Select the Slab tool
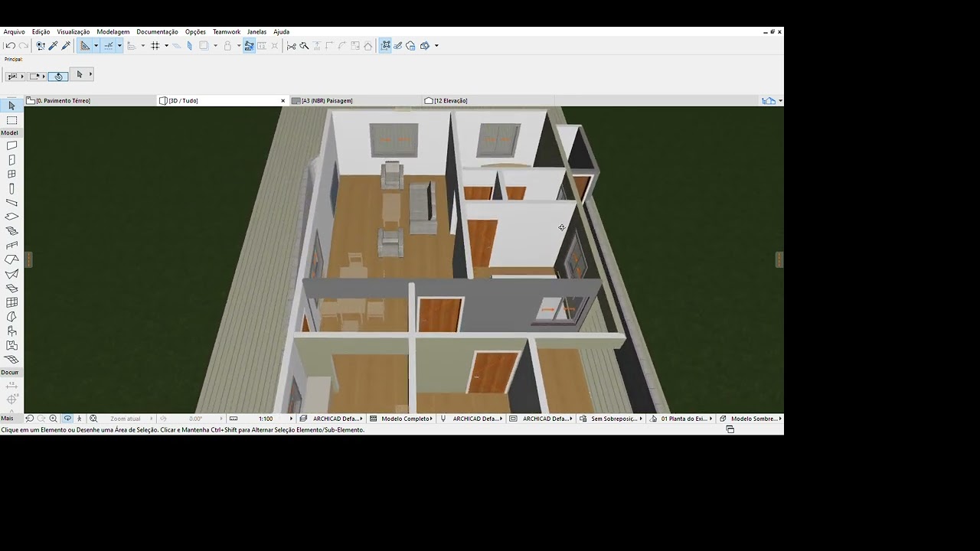Viewport: 980px width, 551px height. pos(11,217)
